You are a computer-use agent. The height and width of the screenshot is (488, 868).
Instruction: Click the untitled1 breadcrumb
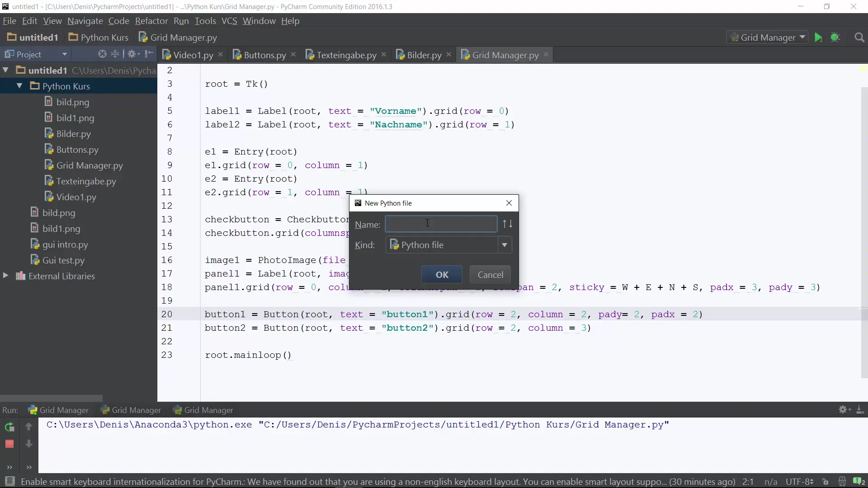click(x=33, y=38)
